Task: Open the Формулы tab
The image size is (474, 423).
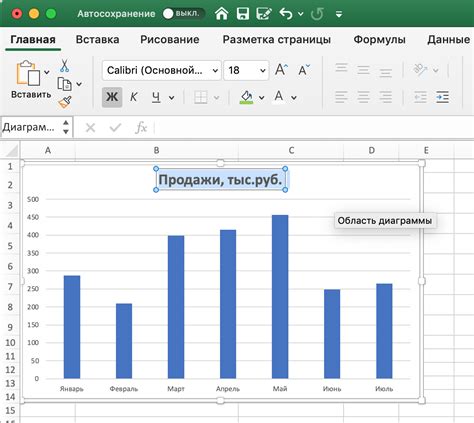Action: (379, 39)
